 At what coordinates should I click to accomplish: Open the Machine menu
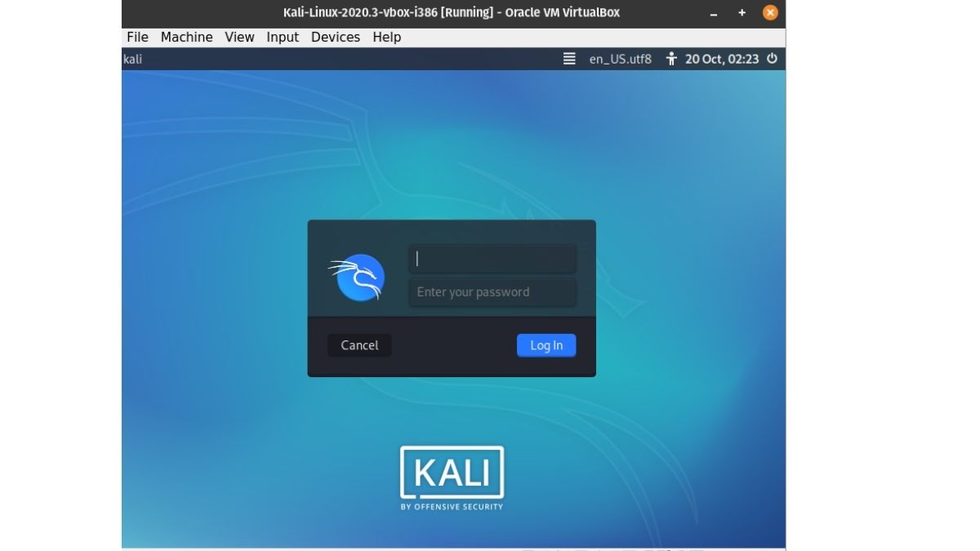(x=186, y=37)
